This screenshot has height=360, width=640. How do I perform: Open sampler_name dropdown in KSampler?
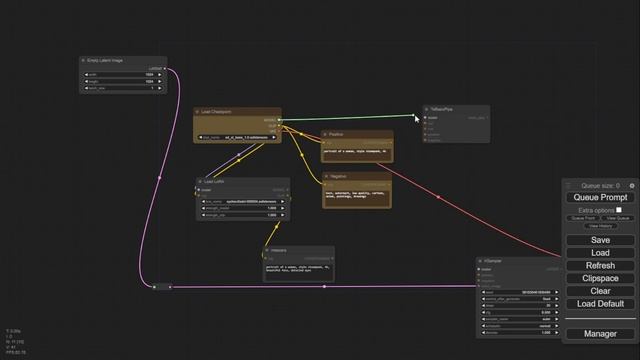tap(520, 319)
